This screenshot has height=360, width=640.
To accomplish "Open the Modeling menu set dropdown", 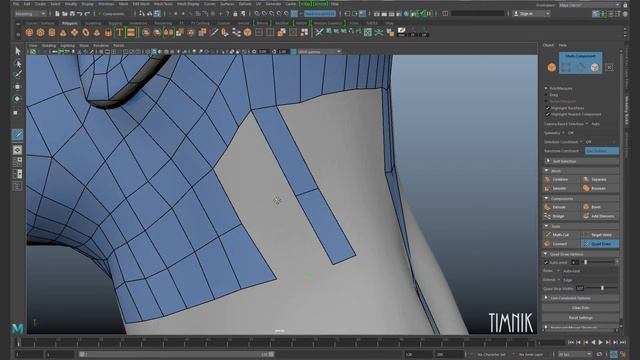I will [x=31, y=14].
